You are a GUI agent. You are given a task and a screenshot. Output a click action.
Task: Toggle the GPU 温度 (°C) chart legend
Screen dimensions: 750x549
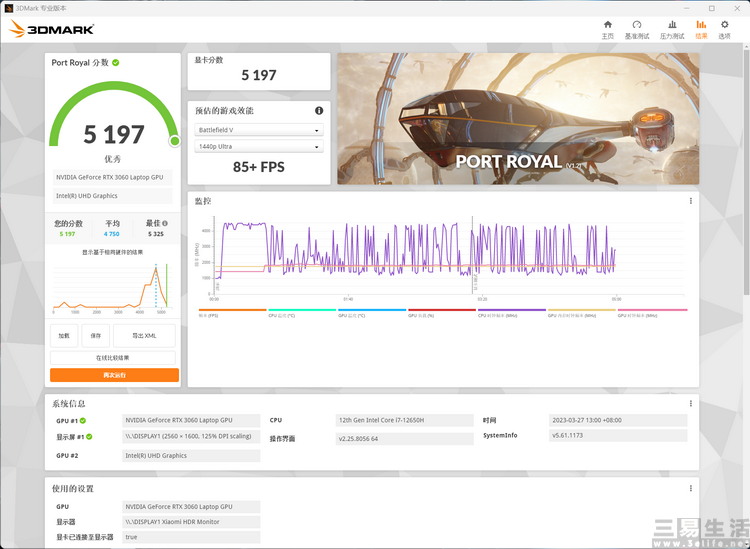pyautogui.click(x=372, y=313)
